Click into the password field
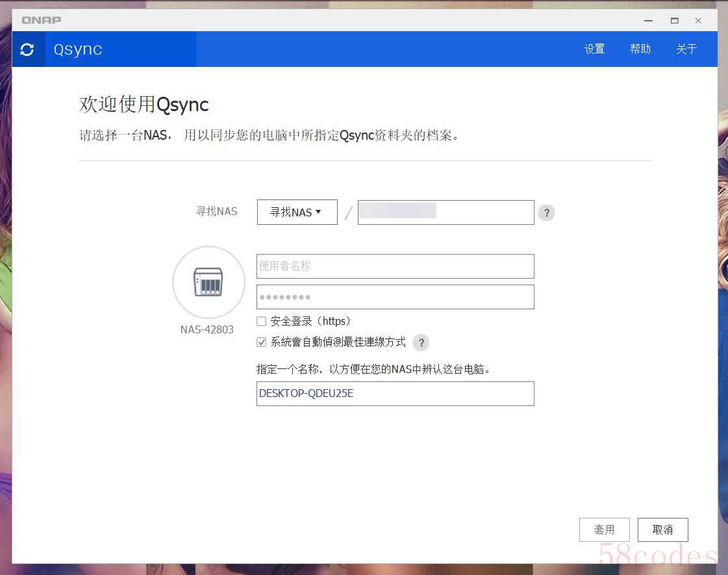 395,297
